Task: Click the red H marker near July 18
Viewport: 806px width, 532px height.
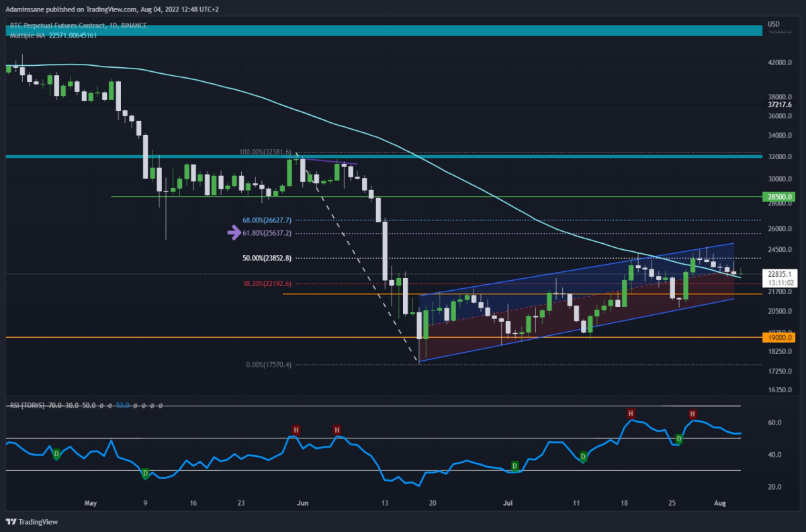Action: [631, 412]
